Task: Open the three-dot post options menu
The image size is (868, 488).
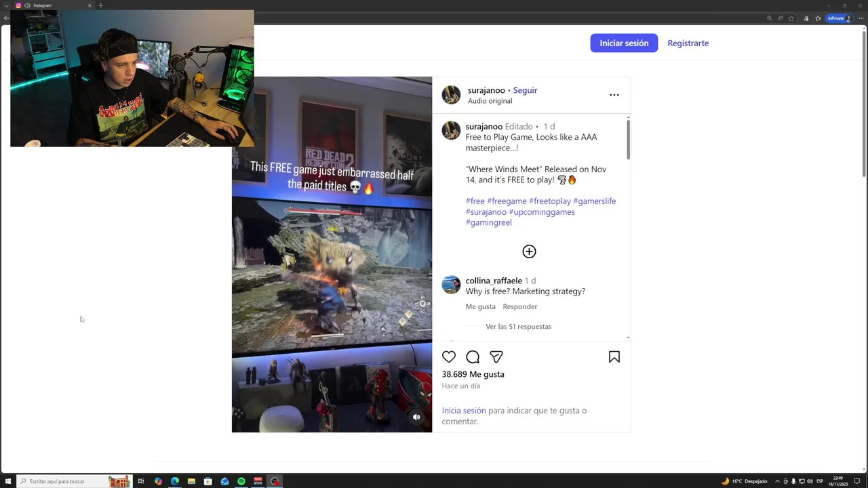Action: [x=614, y=95]
